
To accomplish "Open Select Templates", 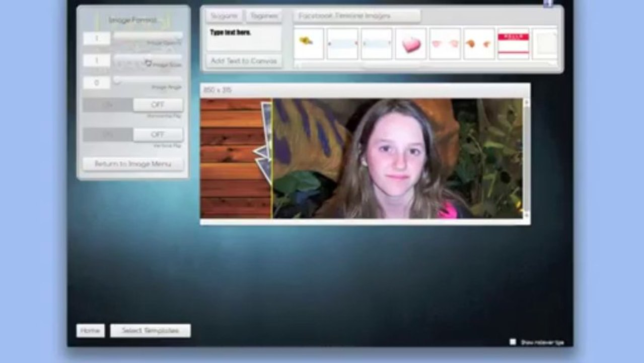I will (x=151, y=331).
